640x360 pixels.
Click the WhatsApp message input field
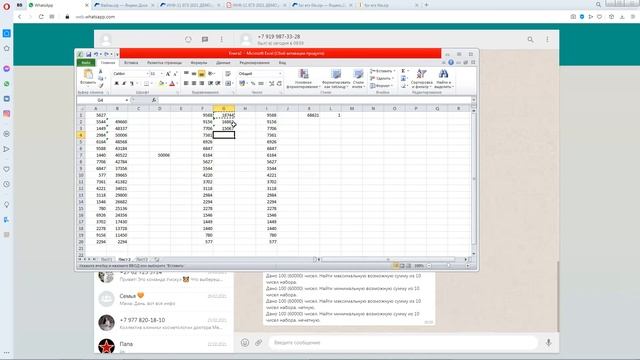point(402,343)
